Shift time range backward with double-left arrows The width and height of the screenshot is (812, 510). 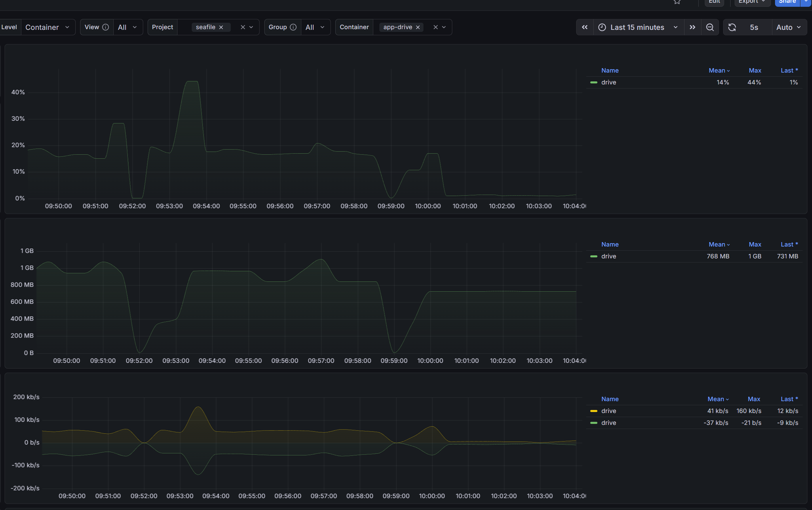click(584, 27)
